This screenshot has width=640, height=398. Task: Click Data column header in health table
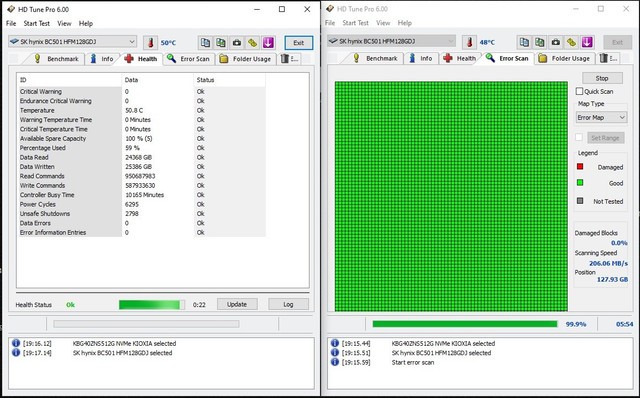tap(157, 80)
